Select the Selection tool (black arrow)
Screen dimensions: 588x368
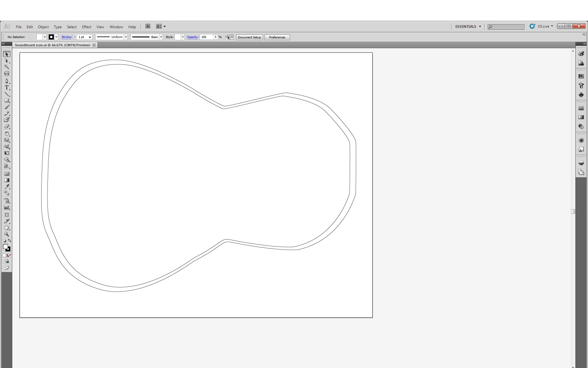[7, 54]
